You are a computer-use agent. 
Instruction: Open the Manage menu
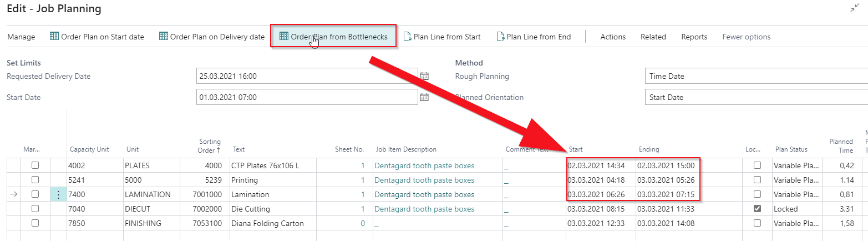[21, 37]
